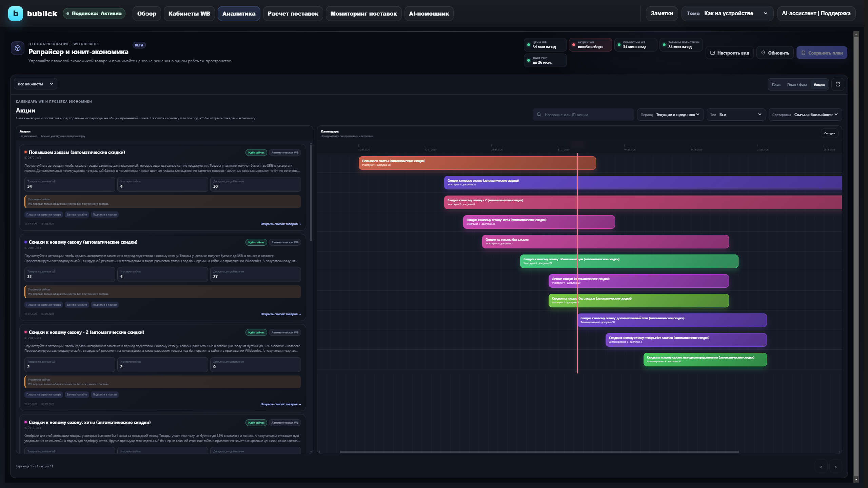Open the Расчет поставок tab
This screenshot has height=488, width=868.
293,14
